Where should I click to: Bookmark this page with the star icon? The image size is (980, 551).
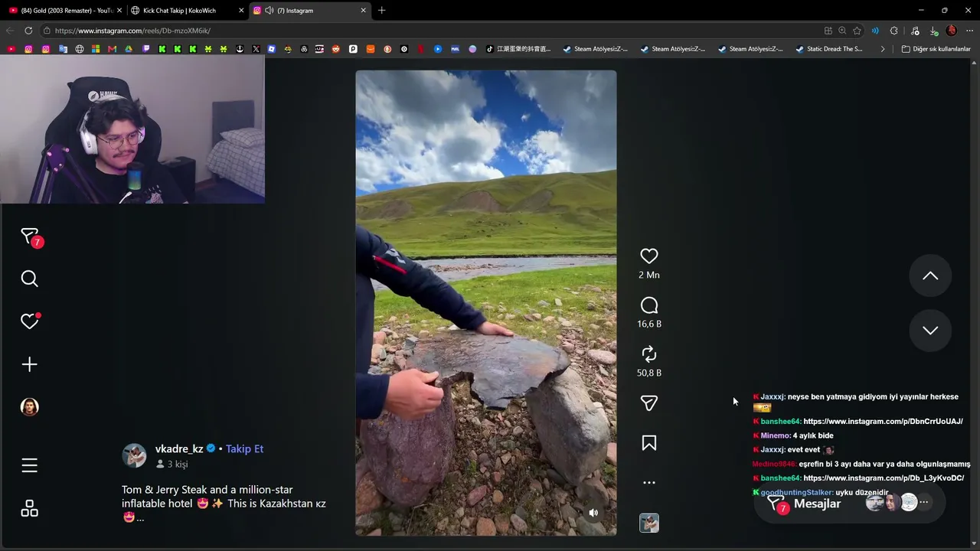(x=857, y=31)
